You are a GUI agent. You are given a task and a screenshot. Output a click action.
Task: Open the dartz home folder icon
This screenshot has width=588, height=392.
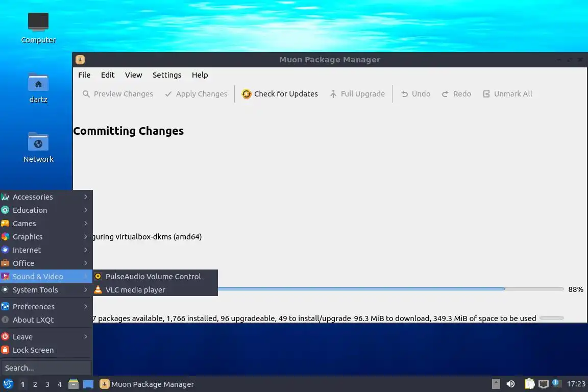click(x=38, y=82)
